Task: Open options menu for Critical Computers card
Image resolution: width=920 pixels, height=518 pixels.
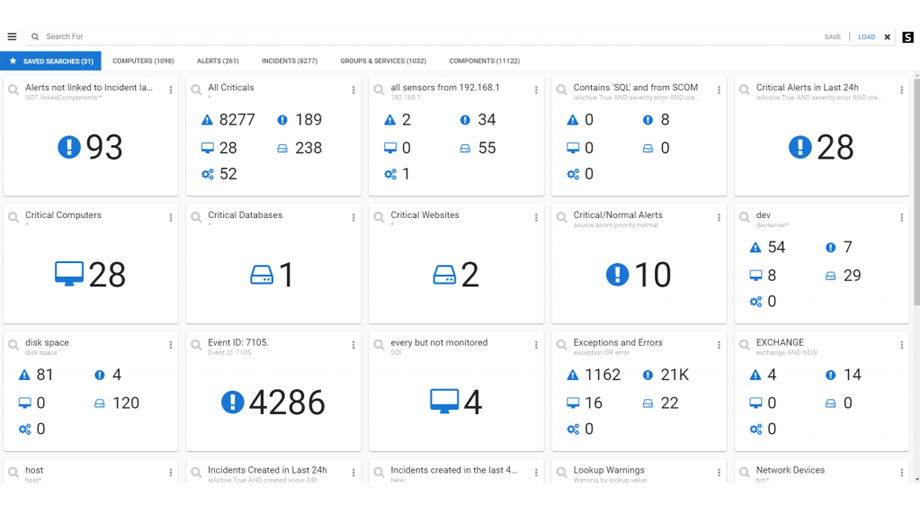Action: point(171,218)
